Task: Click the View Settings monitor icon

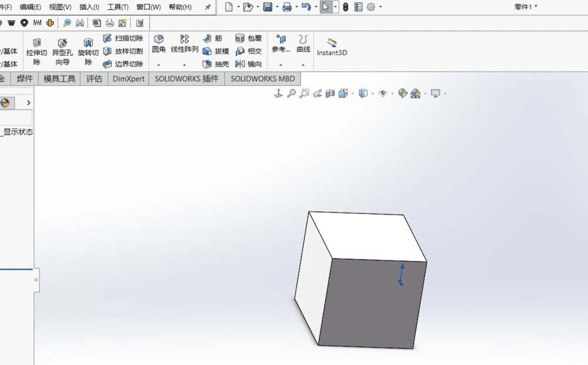Action: click(435, 93)
